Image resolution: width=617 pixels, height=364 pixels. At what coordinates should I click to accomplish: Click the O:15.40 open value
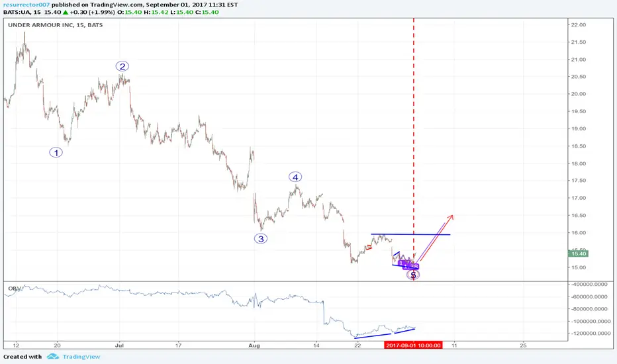tap(130, 12)
